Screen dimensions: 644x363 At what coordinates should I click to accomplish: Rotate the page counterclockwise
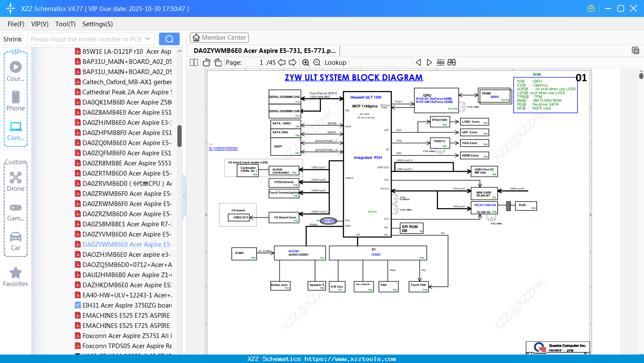coord(207,62)
